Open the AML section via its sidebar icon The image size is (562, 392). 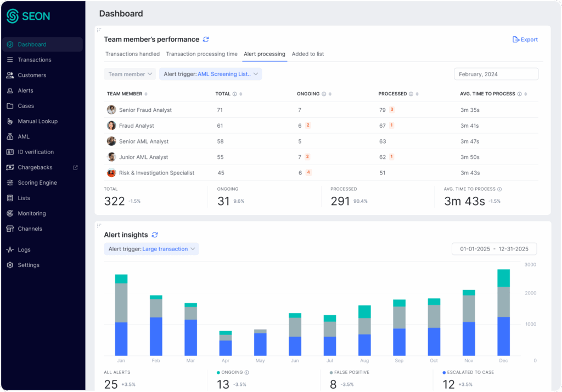10,137
